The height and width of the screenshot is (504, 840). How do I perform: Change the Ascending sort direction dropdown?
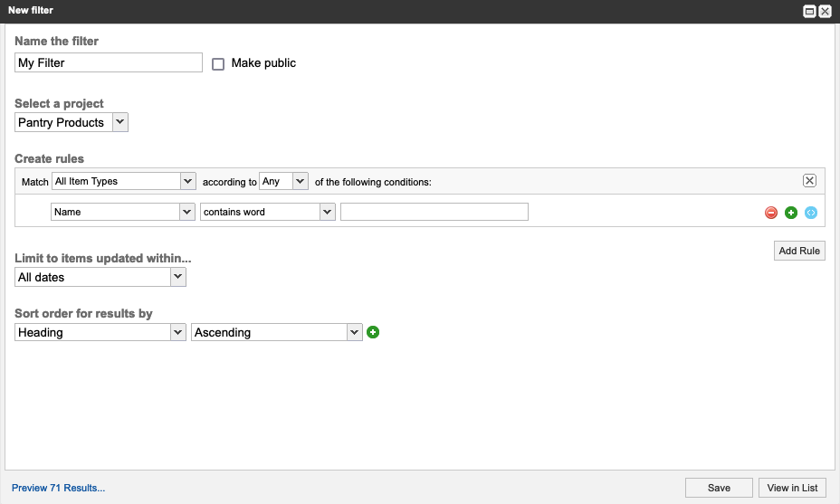pos(277,332)
